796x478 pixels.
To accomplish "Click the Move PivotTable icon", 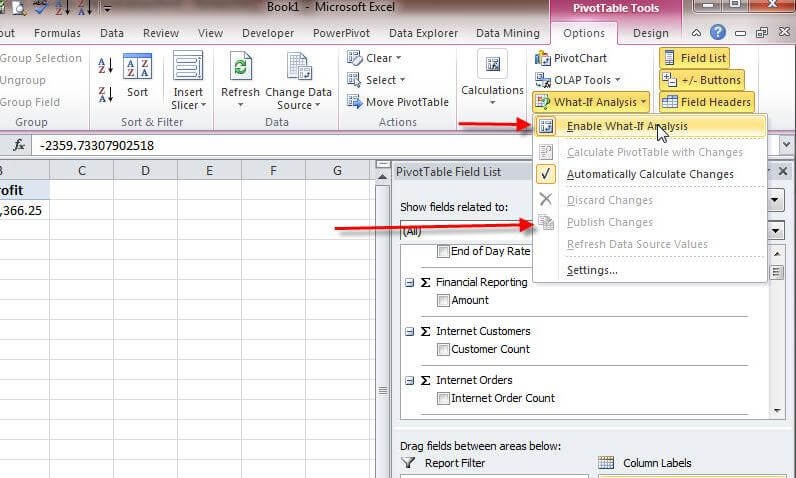I will click(354, 102).
